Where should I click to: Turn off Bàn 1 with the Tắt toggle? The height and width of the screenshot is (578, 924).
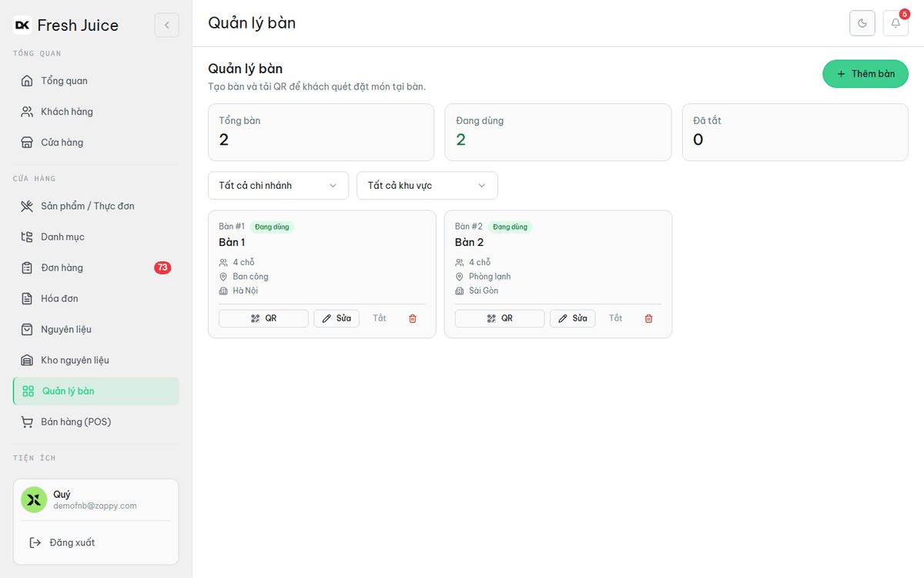click(380, 318)
